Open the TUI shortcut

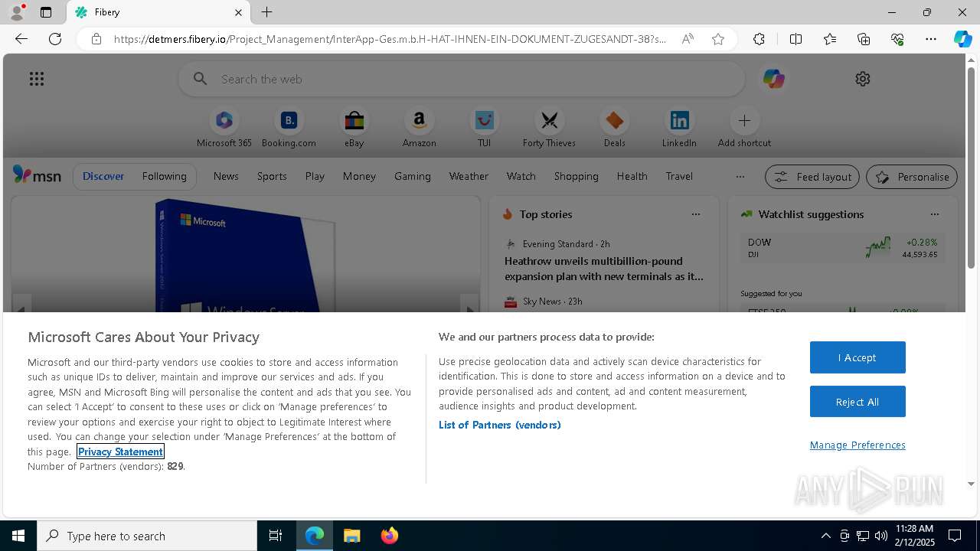click(x=484, y=127)
